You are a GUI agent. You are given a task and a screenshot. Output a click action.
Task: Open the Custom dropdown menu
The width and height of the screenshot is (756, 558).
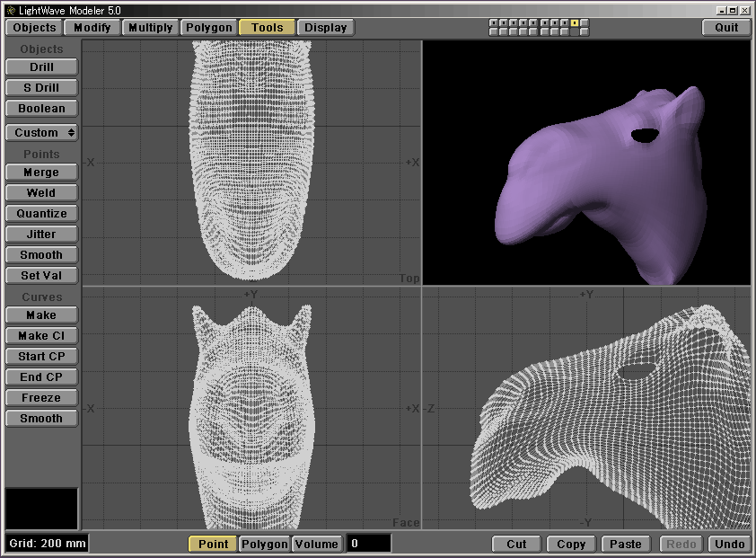tap(41, 132)
